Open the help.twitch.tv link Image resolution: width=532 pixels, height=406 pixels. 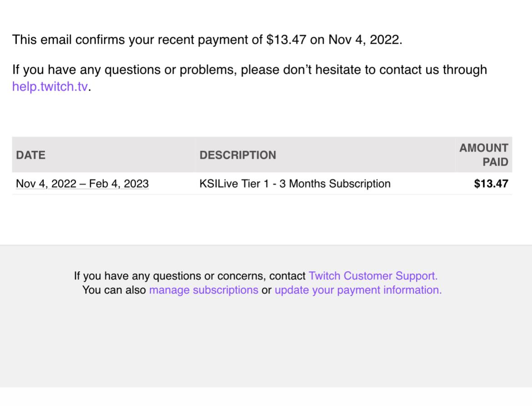click(50, 86)
